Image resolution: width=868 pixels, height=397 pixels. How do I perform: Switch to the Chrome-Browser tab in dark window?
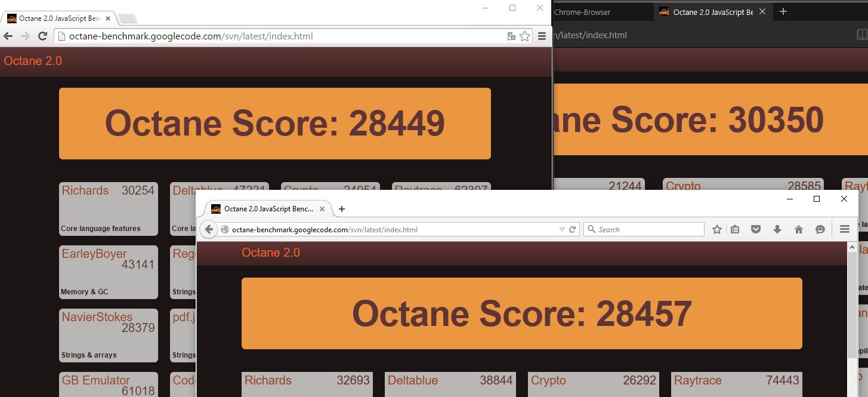(603, 12)
